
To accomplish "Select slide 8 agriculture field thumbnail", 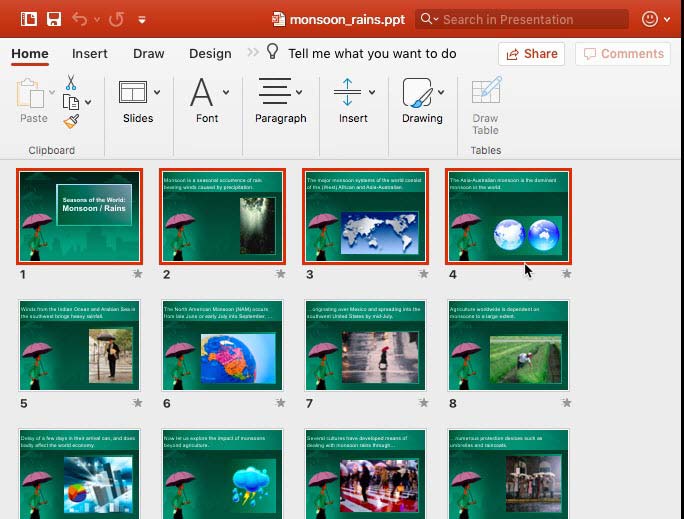I will [x=509, y=345].
